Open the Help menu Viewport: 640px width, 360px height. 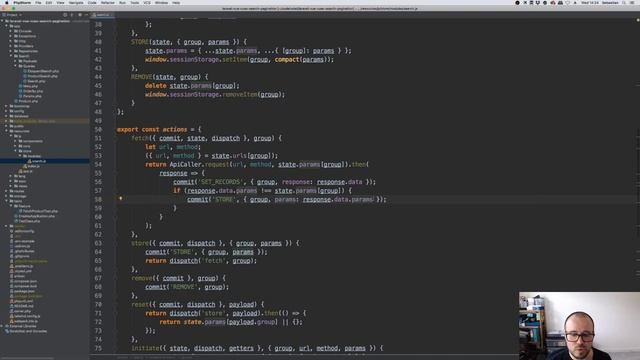[x=176, y=2]
